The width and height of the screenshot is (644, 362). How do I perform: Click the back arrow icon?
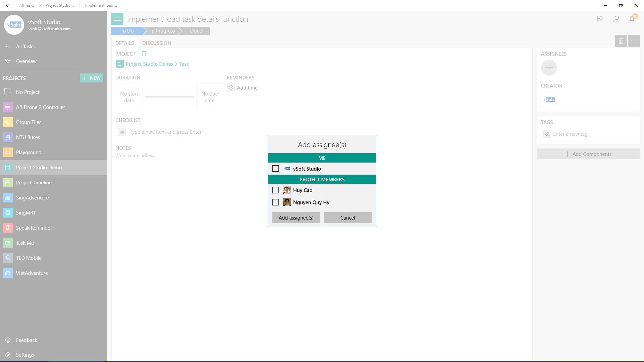[x=8, y=5]
